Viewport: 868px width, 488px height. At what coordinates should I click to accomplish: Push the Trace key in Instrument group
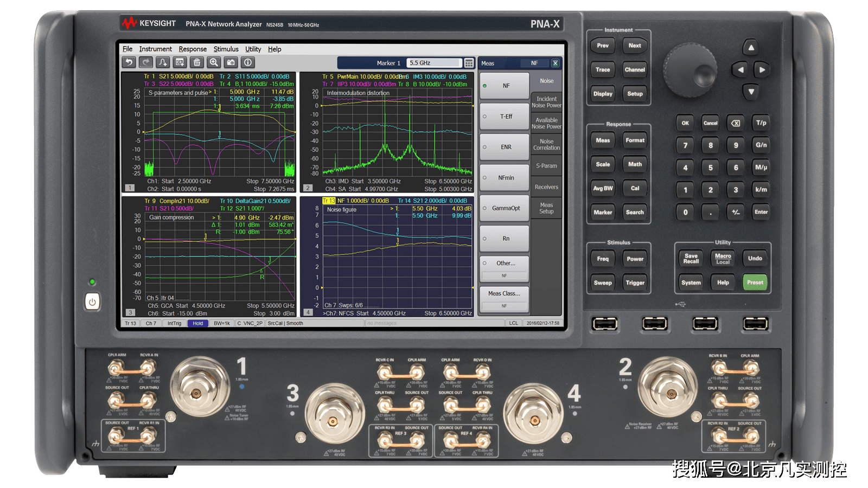(603, 69)
